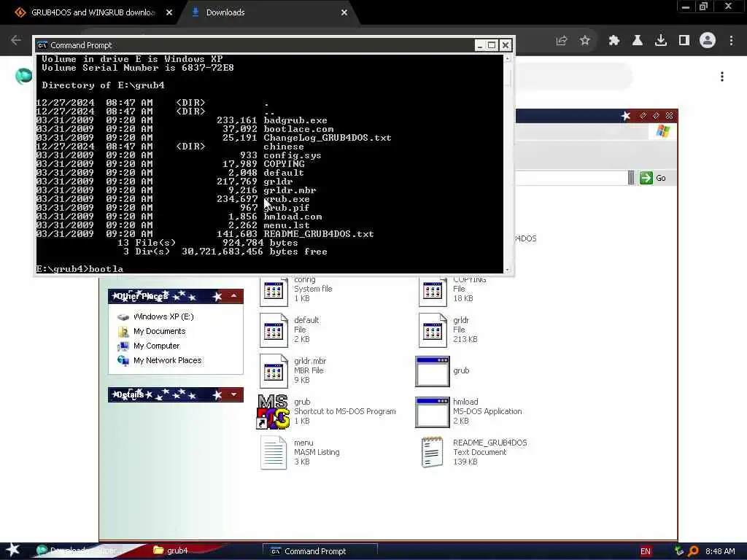
Task: Click the command line input bootla
Action: click(106, 269)
